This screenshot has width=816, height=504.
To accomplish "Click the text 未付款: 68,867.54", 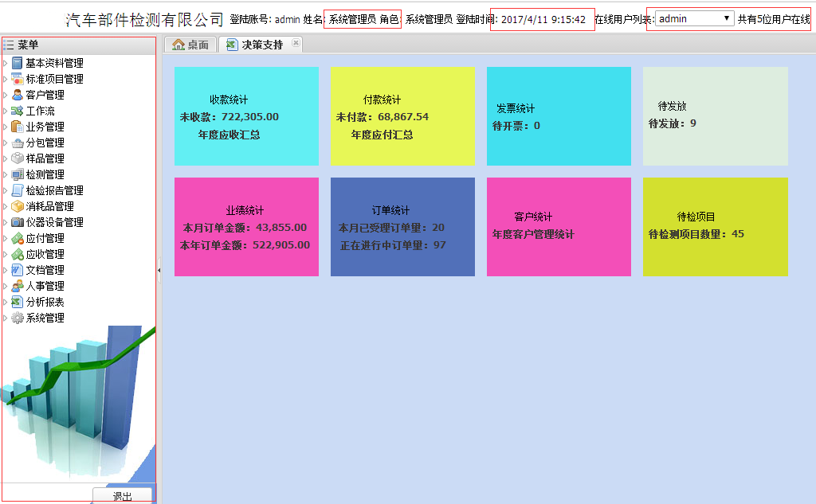I will coord(382,117).
